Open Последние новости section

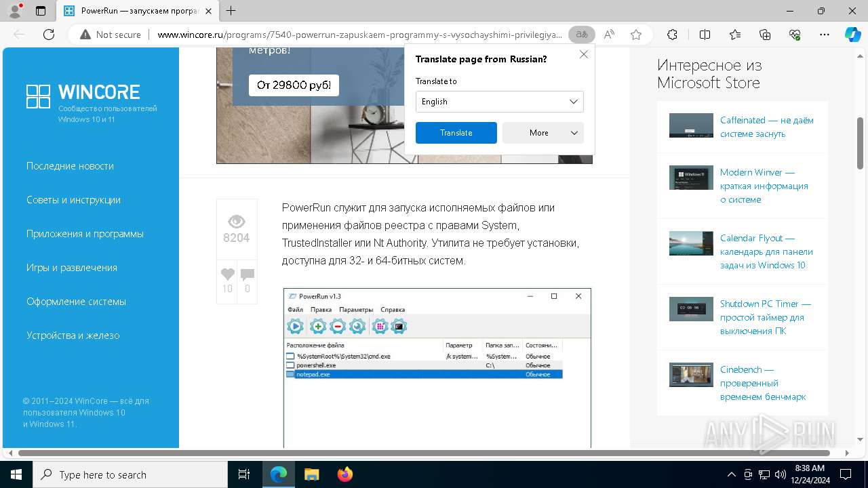point(70,166)
